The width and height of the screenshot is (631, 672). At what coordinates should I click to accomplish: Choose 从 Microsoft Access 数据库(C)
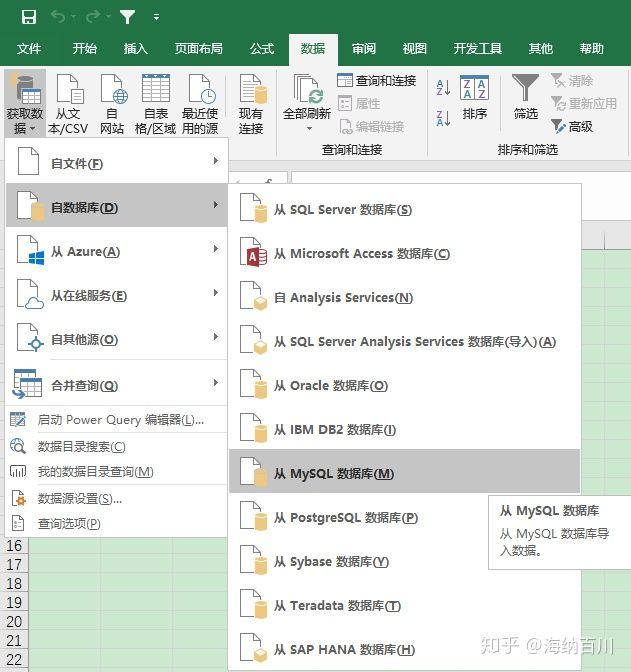[x=404, y=253]
